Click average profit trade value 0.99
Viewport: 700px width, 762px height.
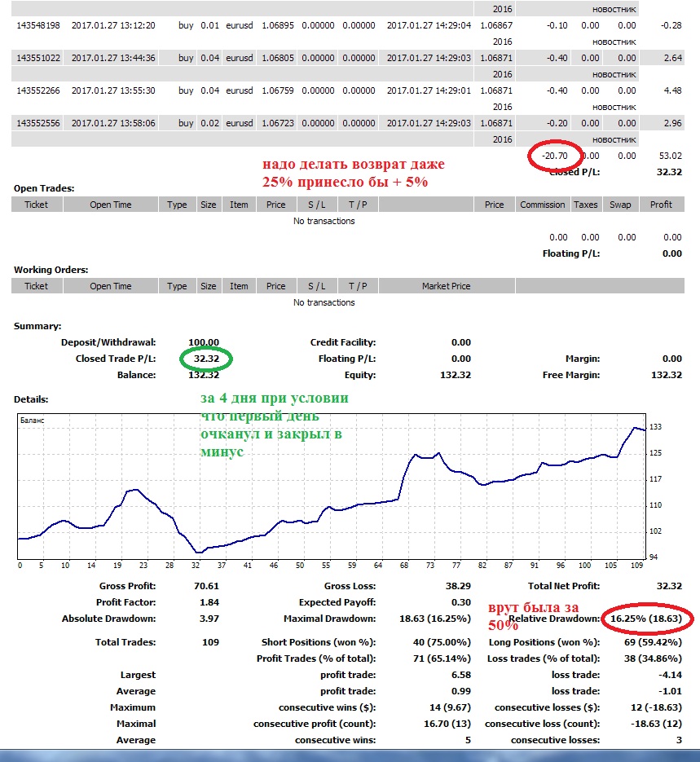[x=461, y=691]
